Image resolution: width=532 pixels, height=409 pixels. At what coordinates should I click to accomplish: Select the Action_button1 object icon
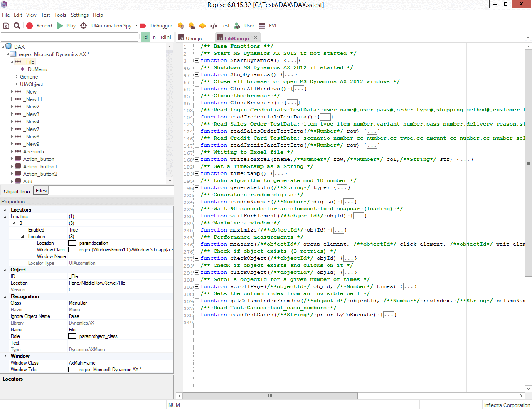click(x=18, y=166)
